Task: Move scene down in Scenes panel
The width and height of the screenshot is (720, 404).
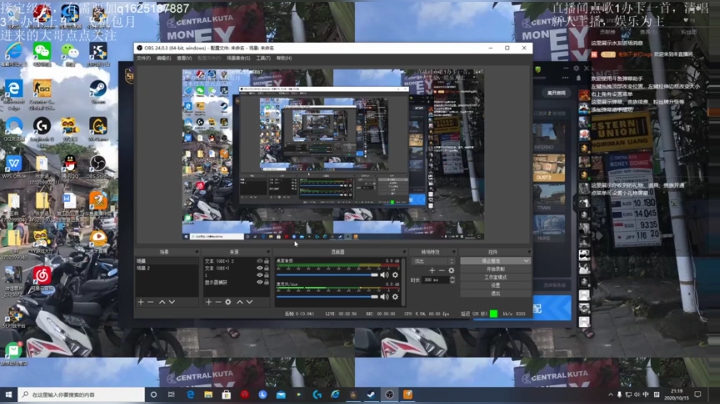Action: pyautogui.click(x=172, y=302)
